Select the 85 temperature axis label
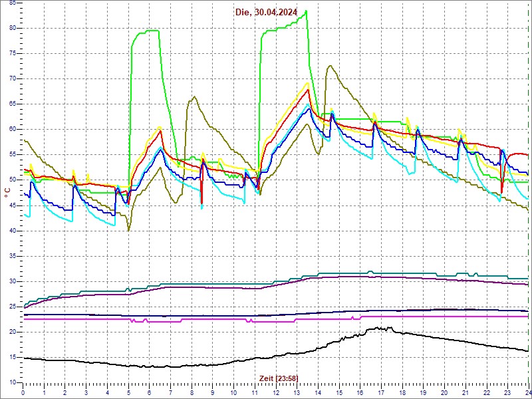The width and height of the screenshot is (532, 399). click(x=13, y=3)
